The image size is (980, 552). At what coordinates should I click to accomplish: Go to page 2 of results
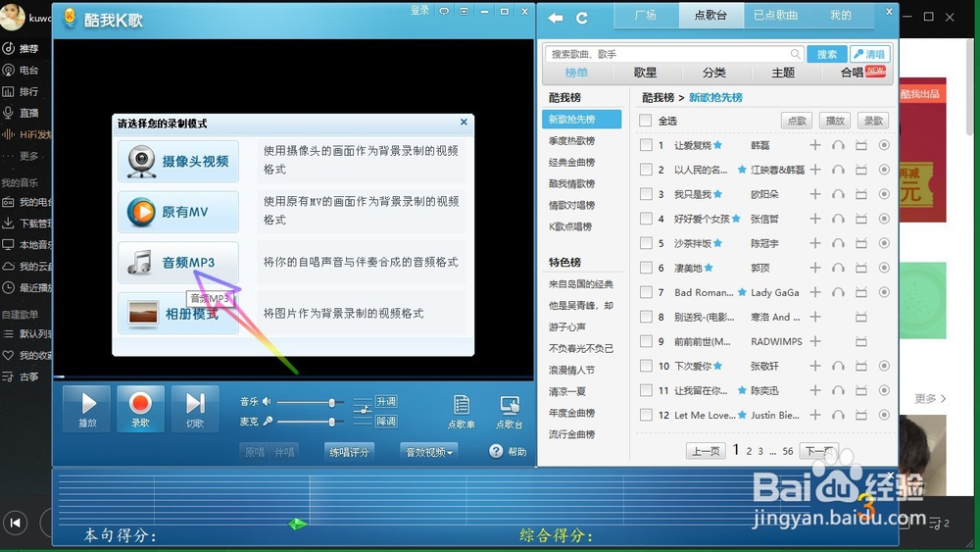pos(749,451)
